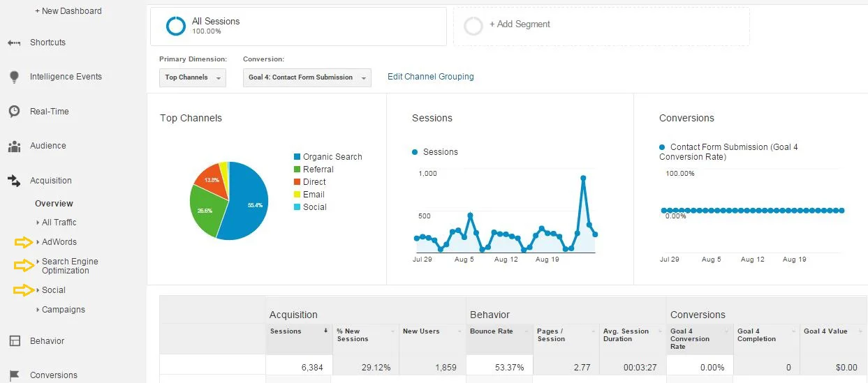
Task: Click the Real-Time clock icon
Action: (x=14, y=112)
